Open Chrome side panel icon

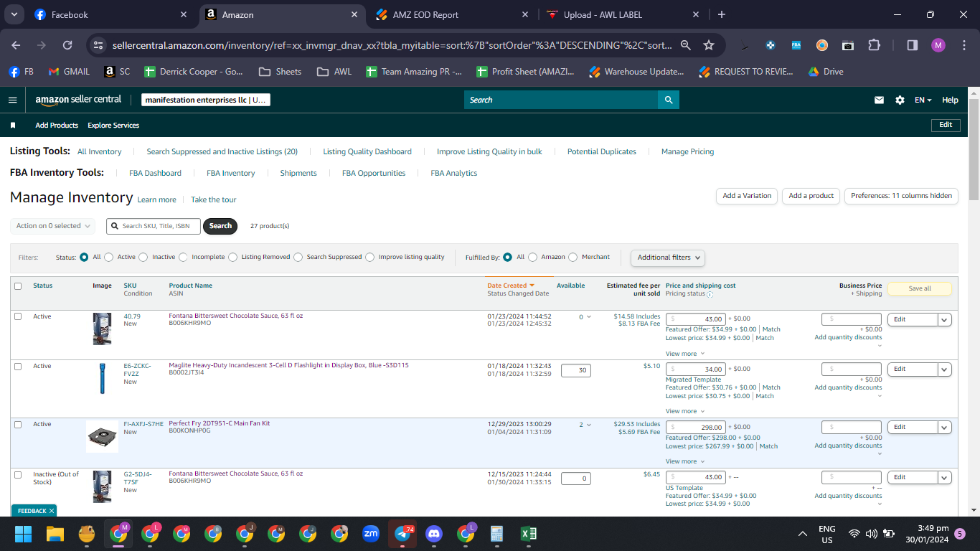coord(913,45)
